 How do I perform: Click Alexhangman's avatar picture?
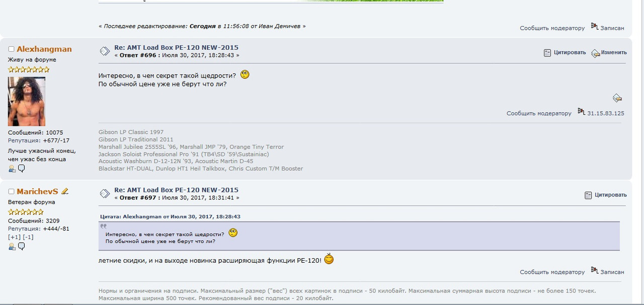[27, 101]
